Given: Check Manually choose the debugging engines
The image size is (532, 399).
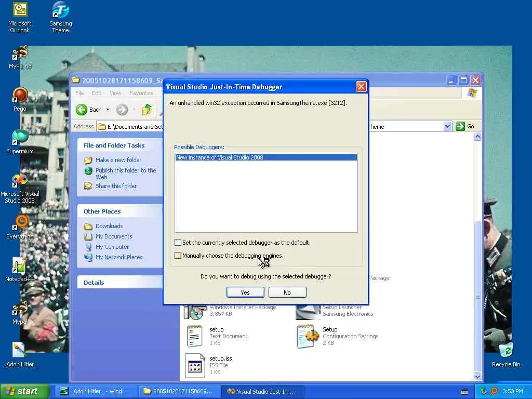Looking at the screenshot, I should (178, 255).
